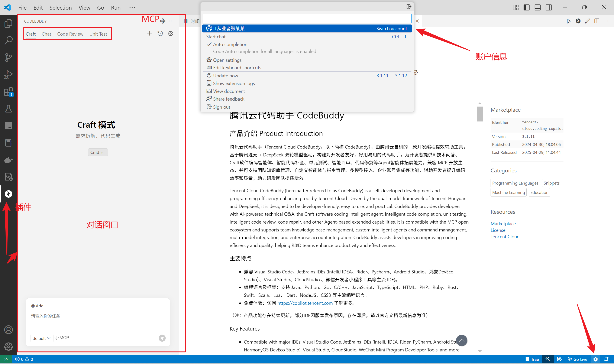Open the Go menu

101,8
